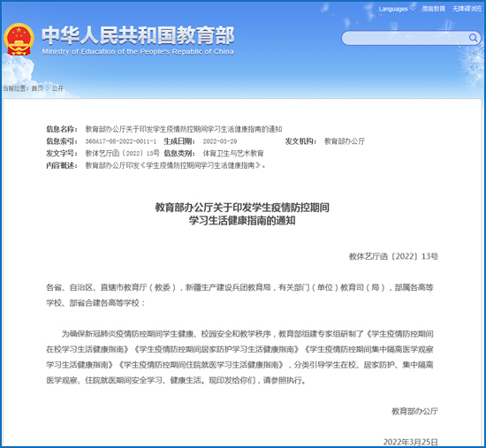The image size is (486, 448).
Task: Click the search magnifier icon
Action: (473, 38)
